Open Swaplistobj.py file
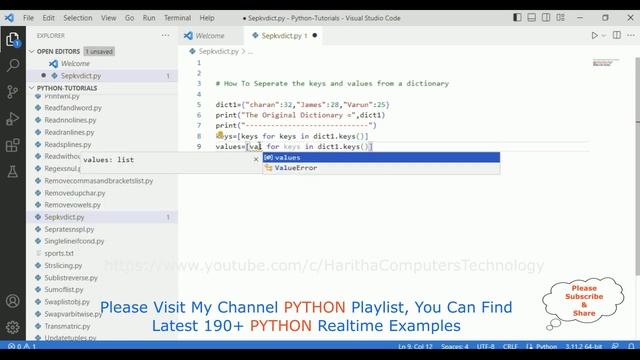This screenshot has width=640, height=360. [x=67, y=302]
